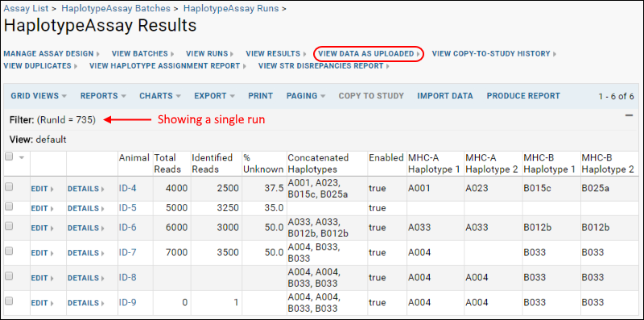Click the 37.5 percent unknown value
This screenshot has height=320, width=644.
tap(274, 189)
